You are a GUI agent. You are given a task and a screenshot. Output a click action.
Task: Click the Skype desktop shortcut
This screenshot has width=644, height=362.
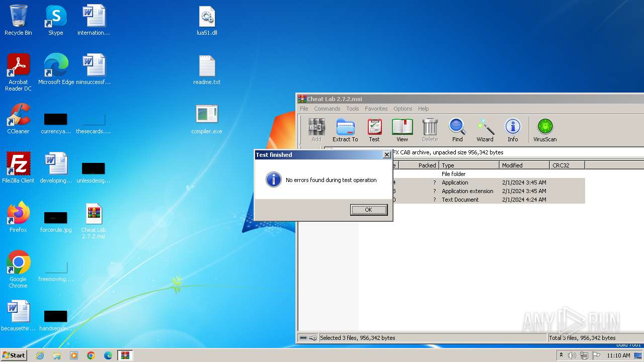click(56, 20)
